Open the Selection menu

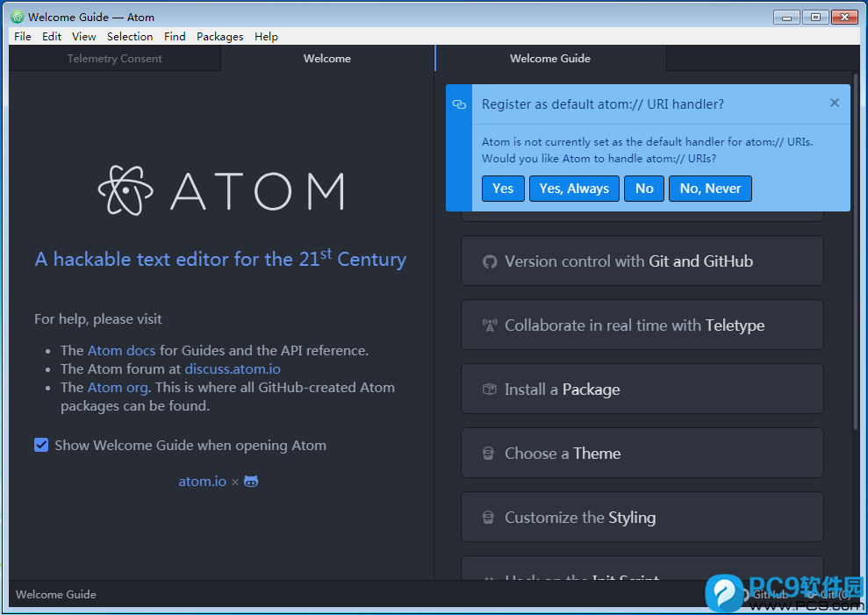click(130, 37)
